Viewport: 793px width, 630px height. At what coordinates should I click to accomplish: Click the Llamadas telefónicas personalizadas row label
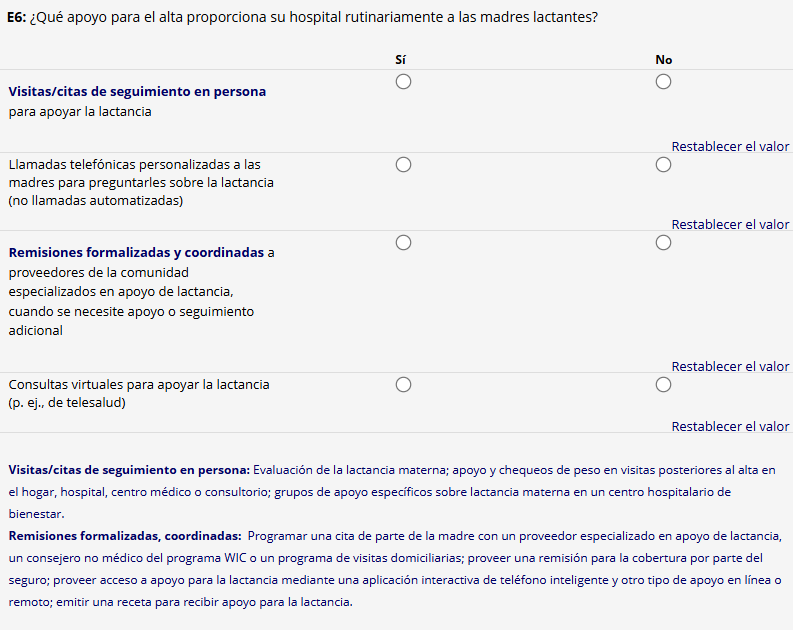tap(140, 182)
